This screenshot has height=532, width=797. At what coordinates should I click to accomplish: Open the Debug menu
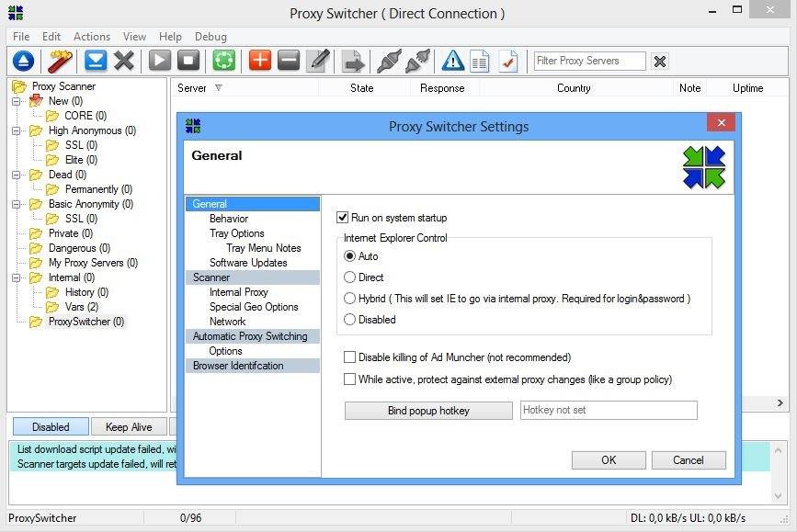pos(211,37)
